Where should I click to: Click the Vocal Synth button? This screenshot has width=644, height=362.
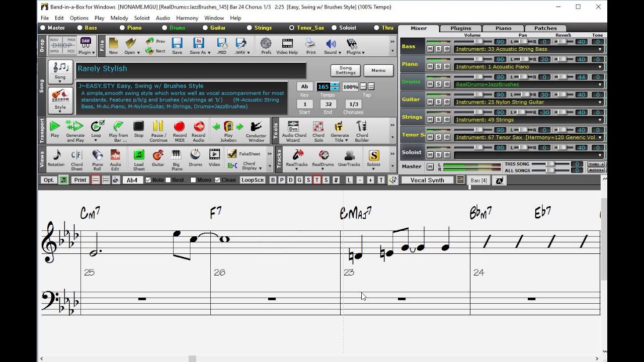pyautogui.click(x=427, y=180)
